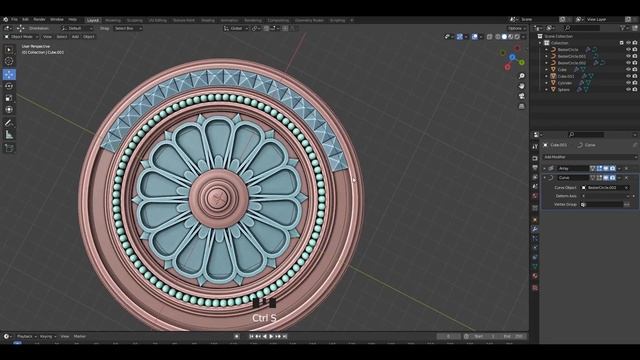Image resolution: width=640 pixels, height=360 pixels.
Task: Open the Material properties tab
Action: [535, 276]
